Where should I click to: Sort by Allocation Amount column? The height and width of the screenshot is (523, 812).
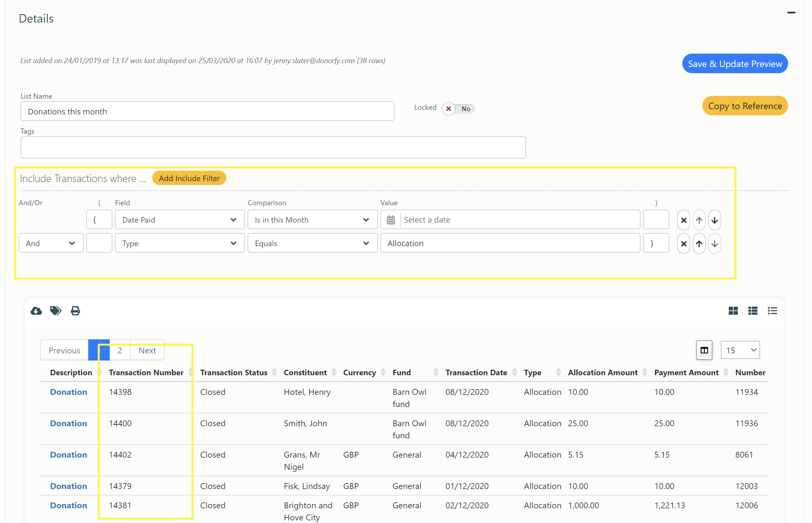point(645,373)
